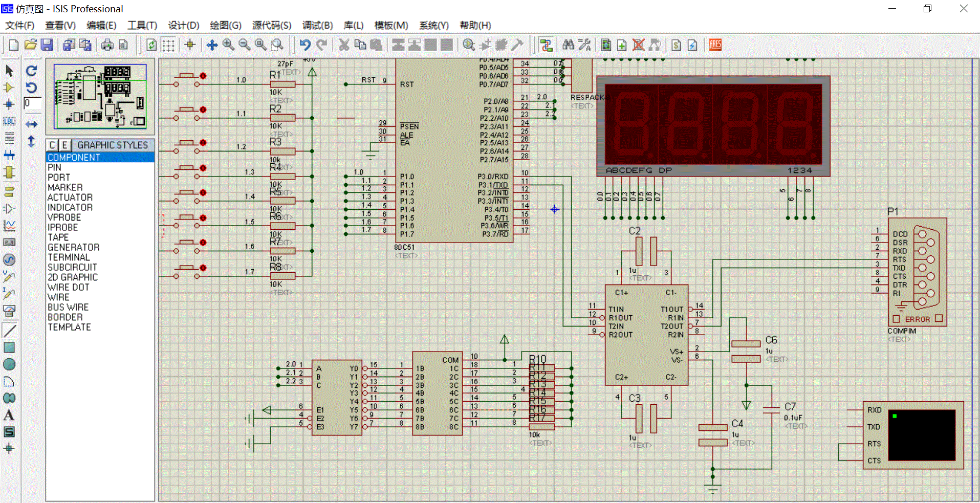Select the 2D box drawing tool
This screenshot has width=980, height=503.
(x=9, y=347)
